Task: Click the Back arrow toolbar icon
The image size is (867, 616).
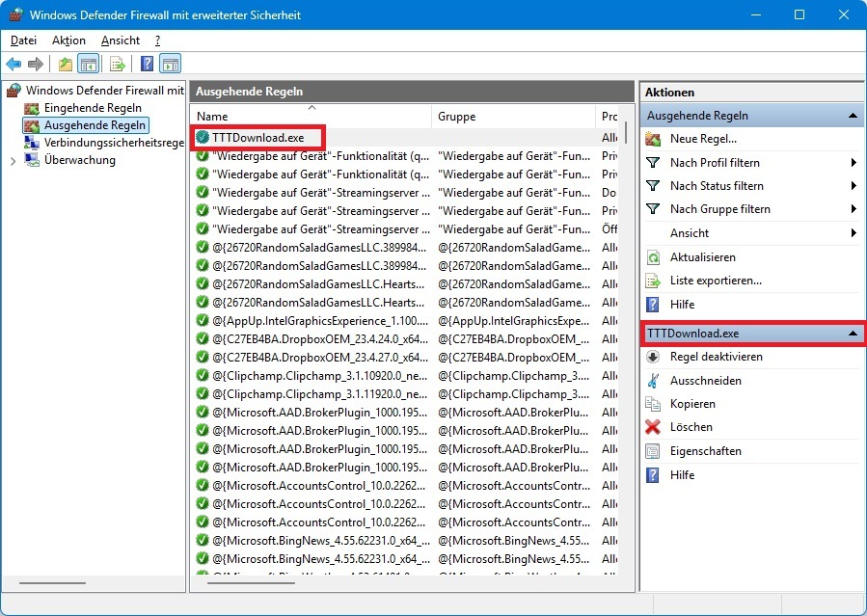Action: pos(14,64)
